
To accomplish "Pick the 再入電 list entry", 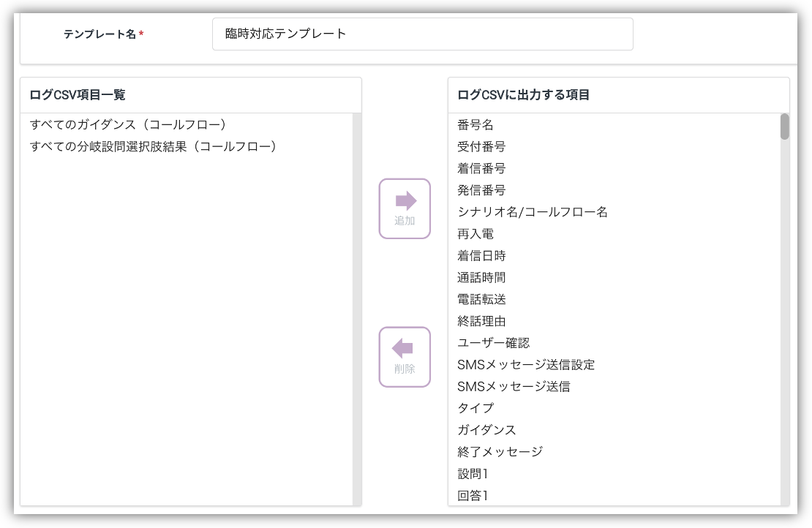I will click(475, 234).
